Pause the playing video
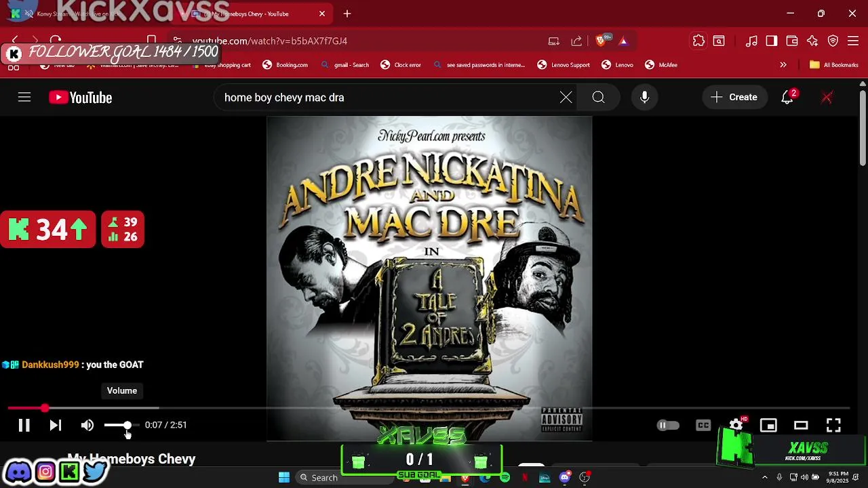The height and width of the screenshot is (488, 868). [24, 425]
